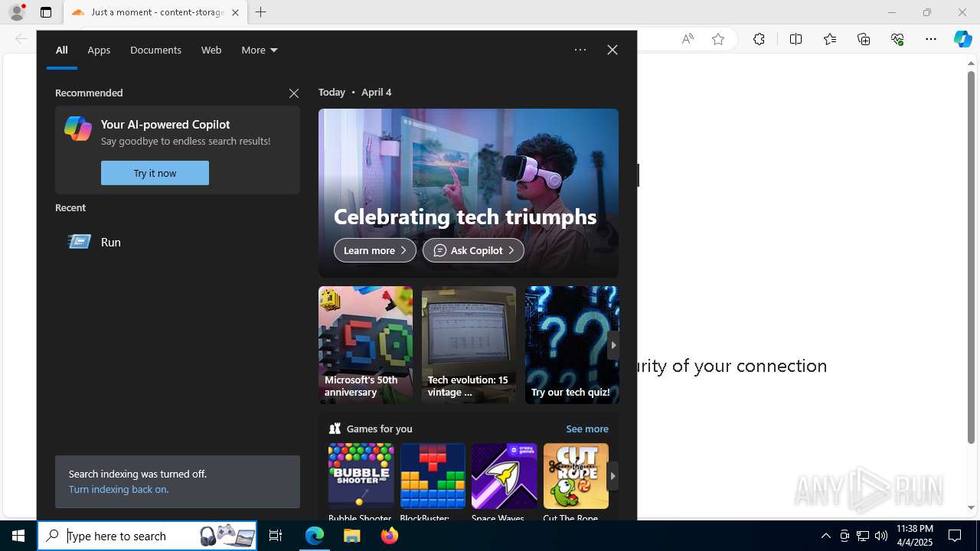Select the All search filter tab

click(62, 50)
